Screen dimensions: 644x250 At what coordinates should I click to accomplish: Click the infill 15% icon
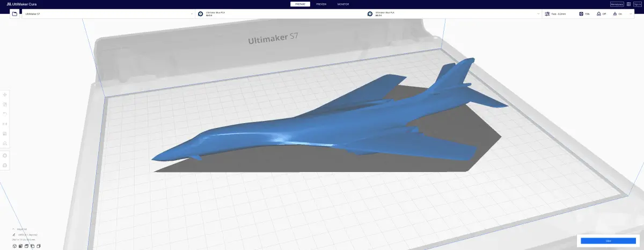click(x=581, y=14)
